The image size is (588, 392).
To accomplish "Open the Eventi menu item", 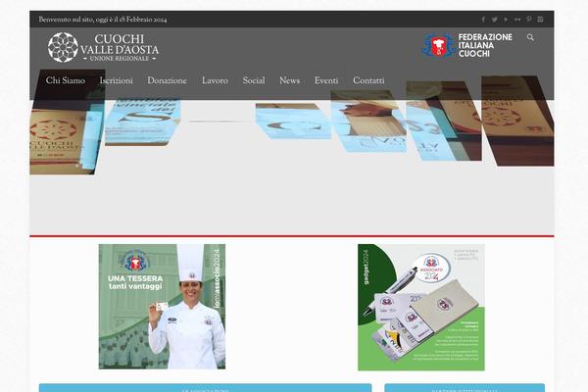I will pyautogui.click(x=326, y=81).
